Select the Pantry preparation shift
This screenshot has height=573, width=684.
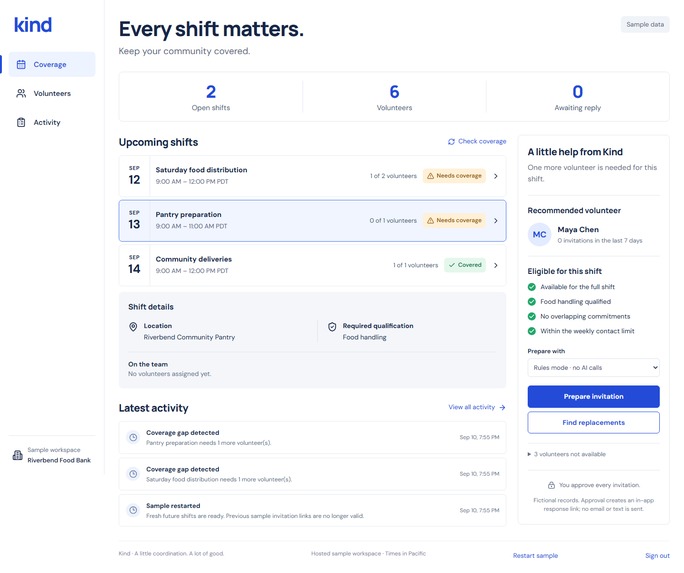(x=312, y=221)
